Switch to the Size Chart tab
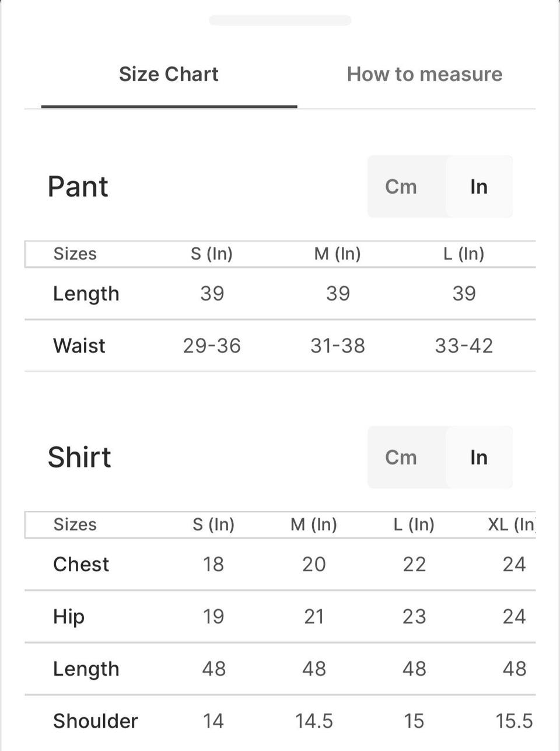 coord(169,74)
